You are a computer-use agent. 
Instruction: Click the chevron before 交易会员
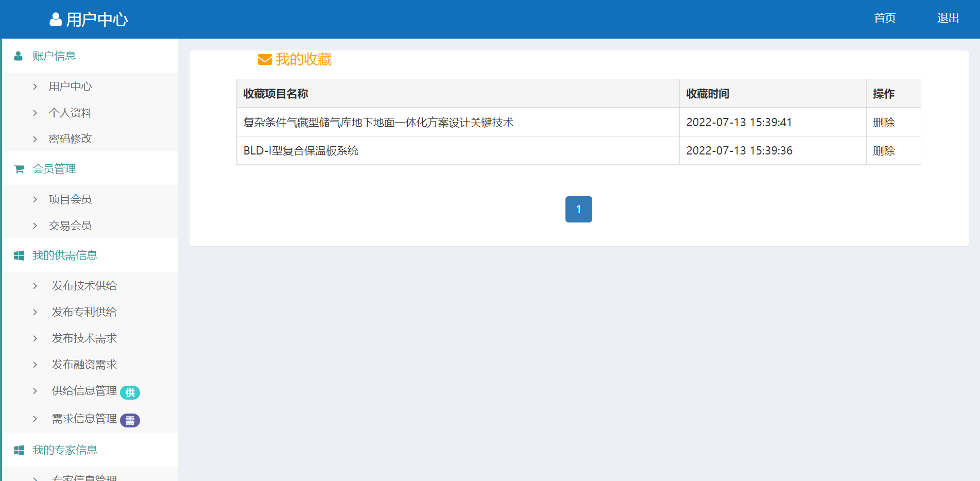coord(35,226)
